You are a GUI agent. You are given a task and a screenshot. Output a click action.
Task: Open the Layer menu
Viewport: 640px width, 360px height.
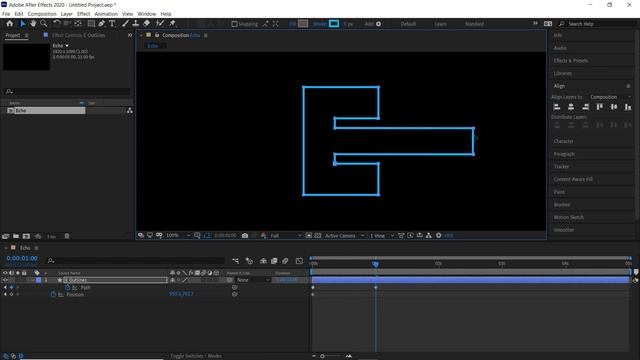click(67, 14)
